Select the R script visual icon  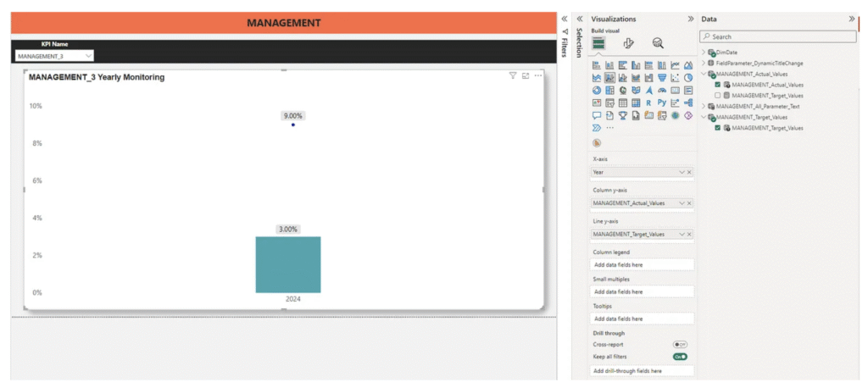pyautogui.click(x=648, y=103)
